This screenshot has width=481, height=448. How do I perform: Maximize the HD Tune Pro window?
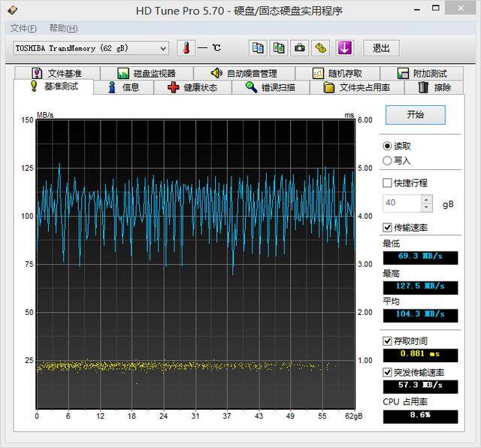435,8
